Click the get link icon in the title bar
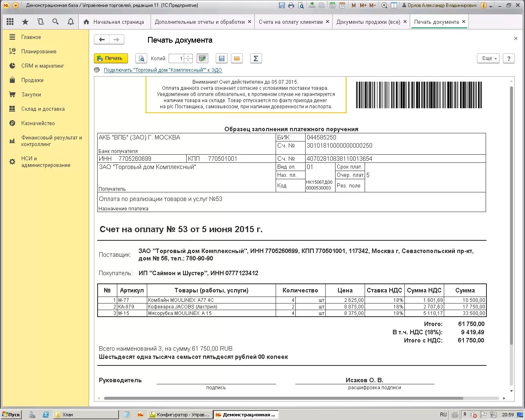This screenshot has height=420, width=525. click(312, 5)
